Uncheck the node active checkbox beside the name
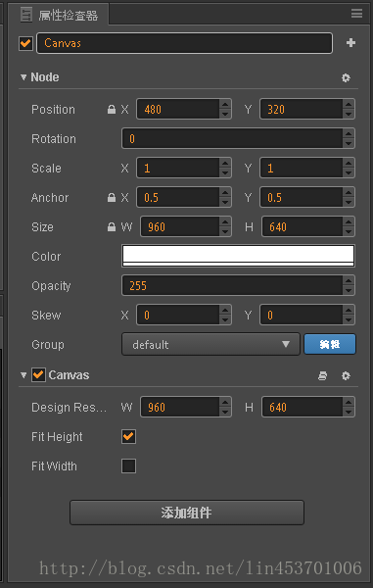The height and width of the screenshot is (588, 373). tap(25, 43)
